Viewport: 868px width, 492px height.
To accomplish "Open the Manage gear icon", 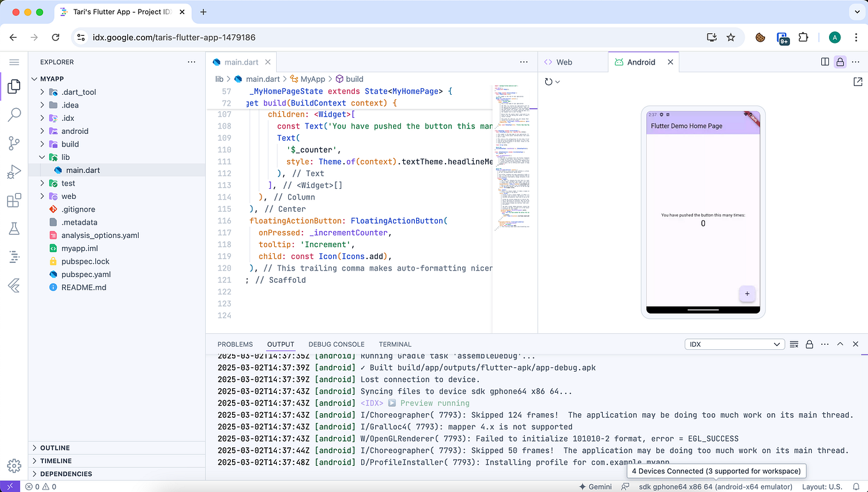I will 14,465.
